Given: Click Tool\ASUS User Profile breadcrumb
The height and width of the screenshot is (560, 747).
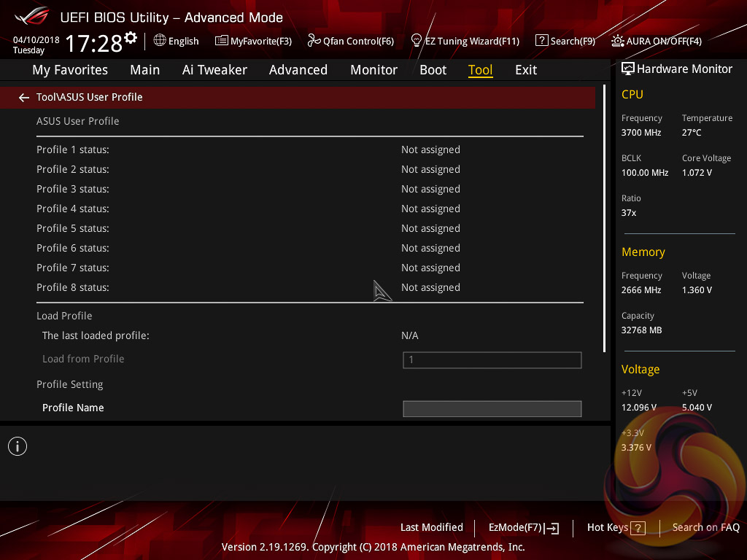Looking at the screenshot, I should coord(90,97).
